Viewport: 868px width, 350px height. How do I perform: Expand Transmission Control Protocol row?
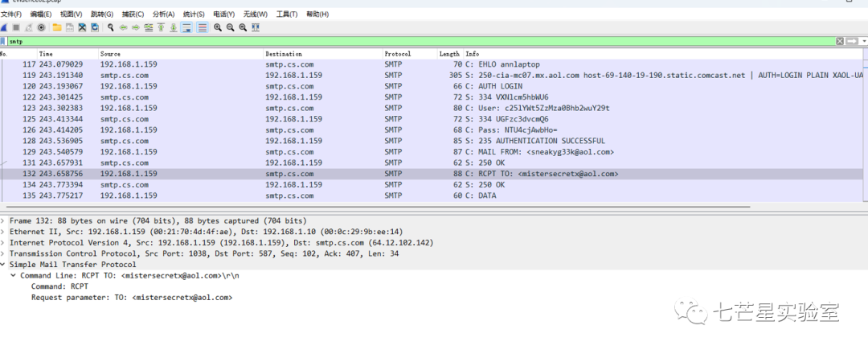tap(4, 253)
